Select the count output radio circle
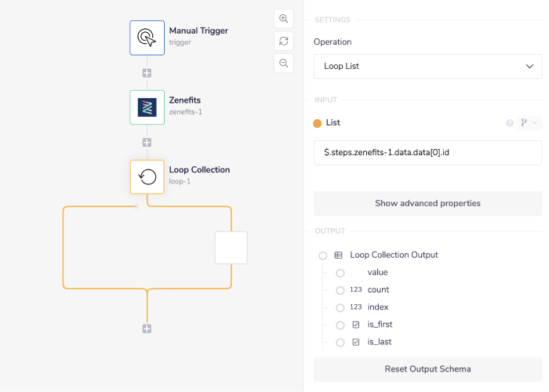This screenshot has height=392, width=549. point(340,290)
